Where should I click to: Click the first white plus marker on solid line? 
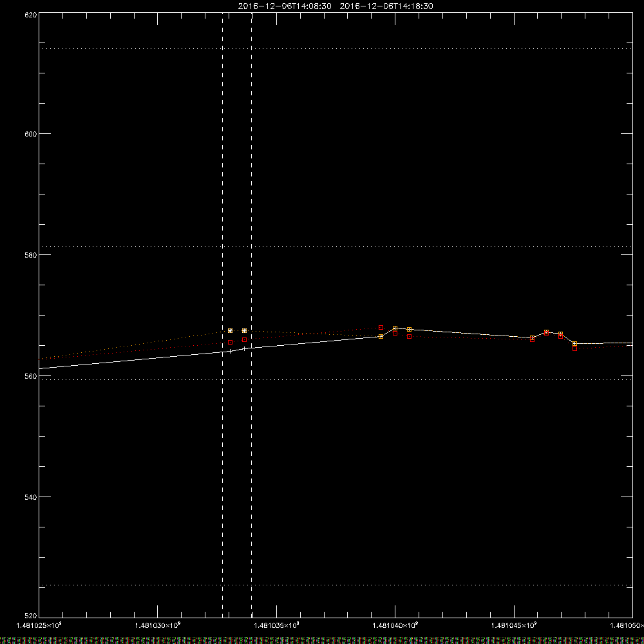pyautogui.click(x=230, y=351)
